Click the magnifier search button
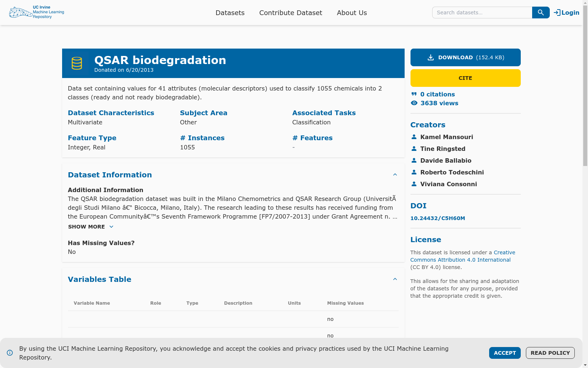 pyautogui.click(x=541, y=13)
